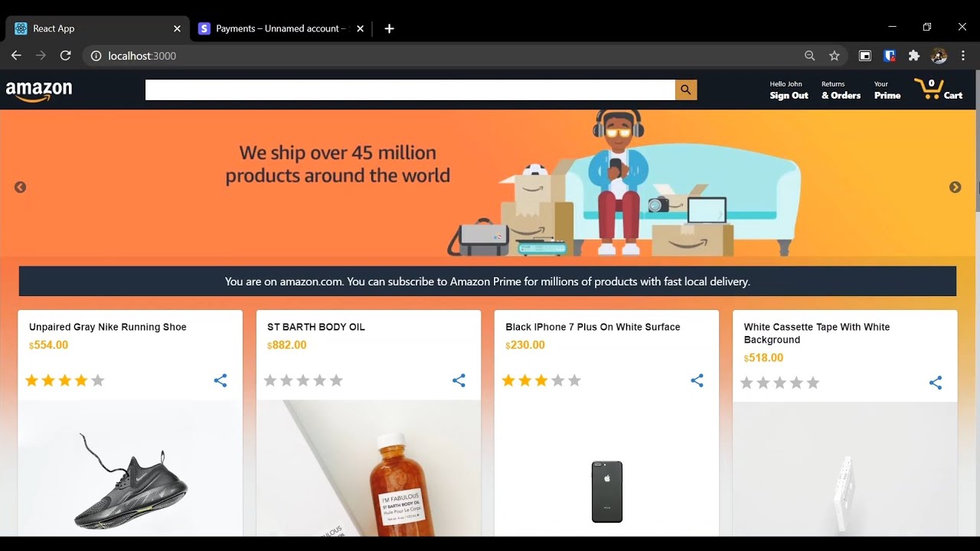Click the $518.00 price

[x=763, y=358]
